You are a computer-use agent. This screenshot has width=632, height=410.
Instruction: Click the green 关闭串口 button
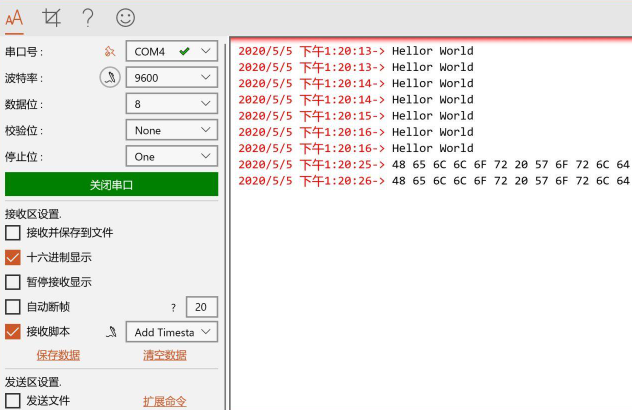[x=111, y=184]
